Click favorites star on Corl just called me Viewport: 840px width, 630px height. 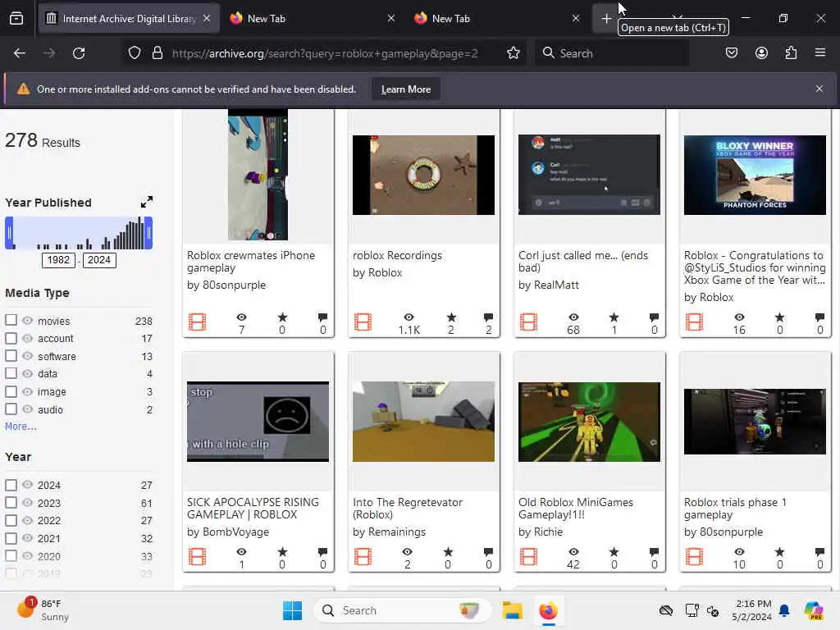coord(614,317)
